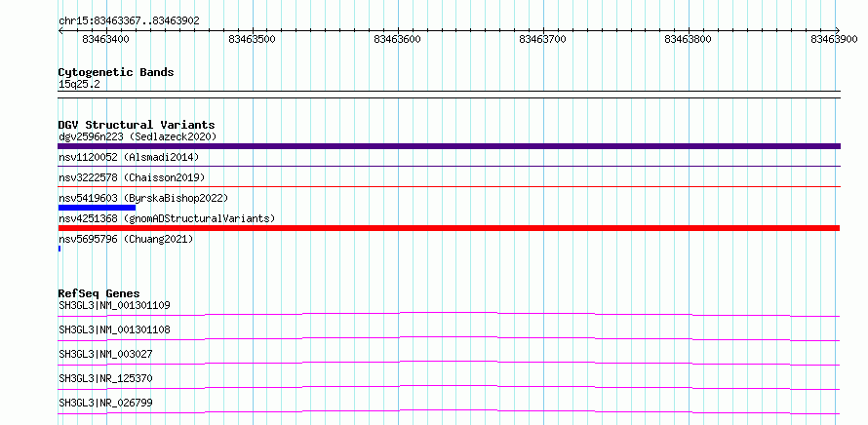Click the thick purple dgv2596n223 variant bar
The image size is (868, 425).
pos(449,146)
